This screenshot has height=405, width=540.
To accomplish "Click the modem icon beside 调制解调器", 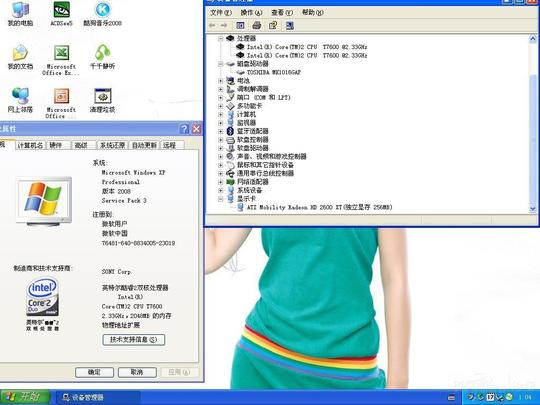I will click(230, 89).
